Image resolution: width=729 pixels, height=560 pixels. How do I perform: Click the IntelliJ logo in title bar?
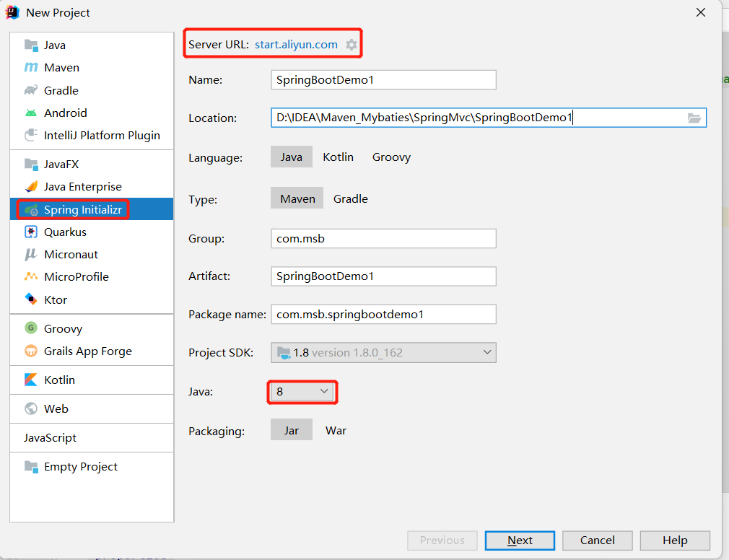coord(12,12)
